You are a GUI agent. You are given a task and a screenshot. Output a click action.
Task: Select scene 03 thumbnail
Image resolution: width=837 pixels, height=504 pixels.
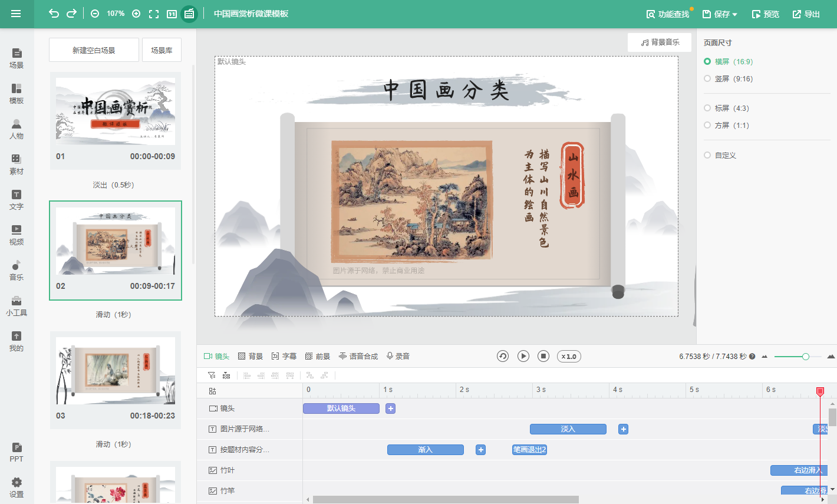[116, 371]
